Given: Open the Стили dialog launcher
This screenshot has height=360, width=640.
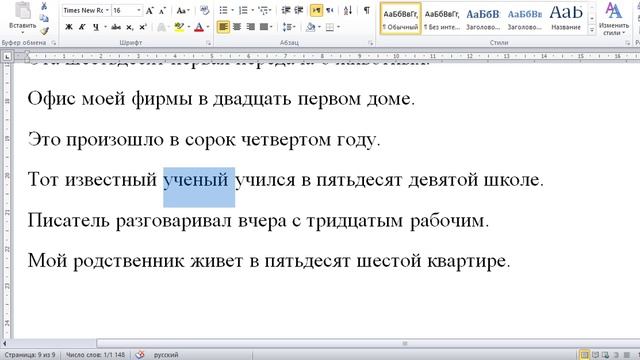Looking at the screenshot, I should click(x=628, y=42).
